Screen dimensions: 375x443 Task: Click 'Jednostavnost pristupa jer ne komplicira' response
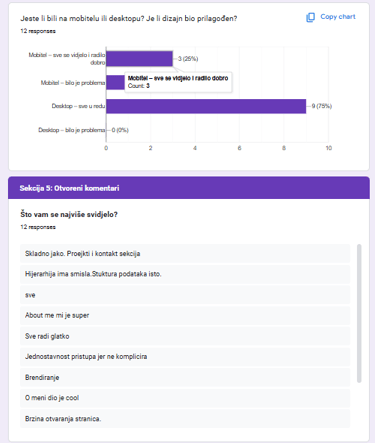point(185,357)
